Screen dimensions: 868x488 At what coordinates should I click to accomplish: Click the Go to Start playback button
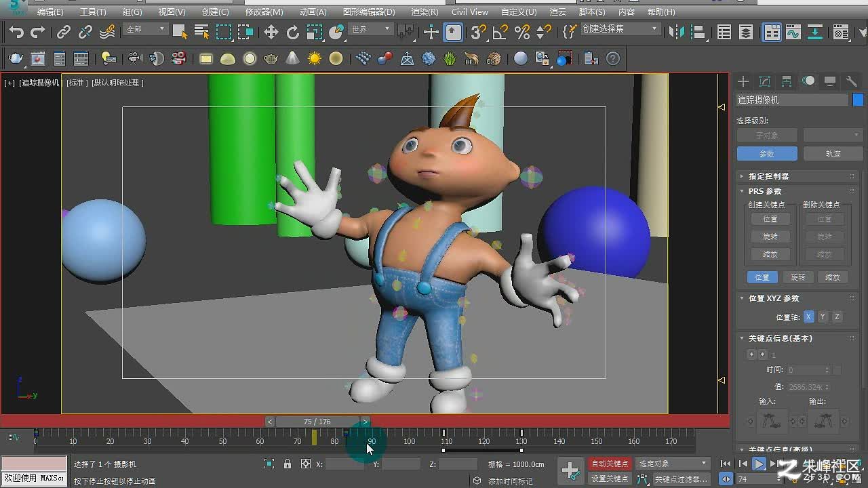726,464
